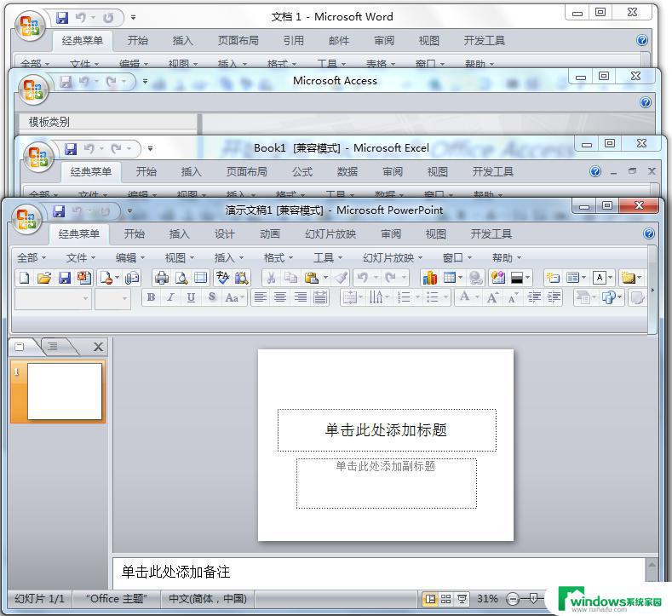The image size is (672, 616).
Task: Open the 引用 tab in Word window
Action: (294, 41)
